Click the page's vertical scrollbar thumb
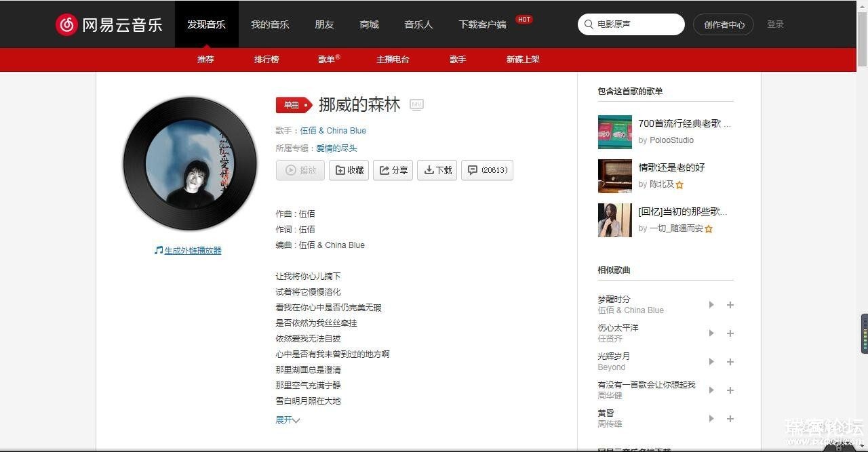The height and width of the screenshot is (452, 868). (x=862, y=38)
